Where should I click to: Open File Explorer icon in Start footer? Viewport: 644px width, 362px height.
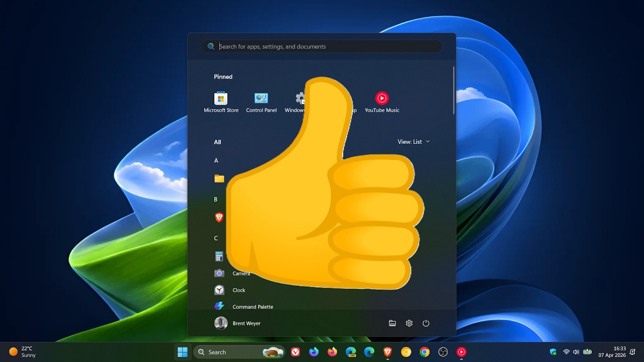392,323
